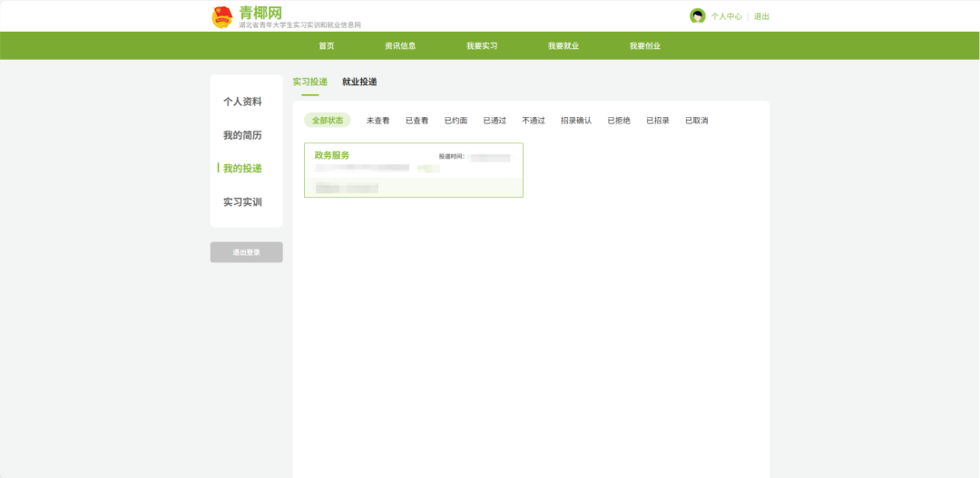Viewport: 980px width, 478px height.
Task: Click 投递时间 label on application card
Action: (x=452, y=156)
